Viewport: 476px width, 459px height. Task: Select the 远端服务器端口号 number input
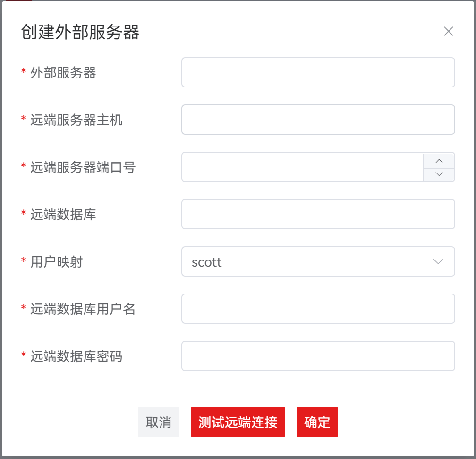click(x=303, y=167)
